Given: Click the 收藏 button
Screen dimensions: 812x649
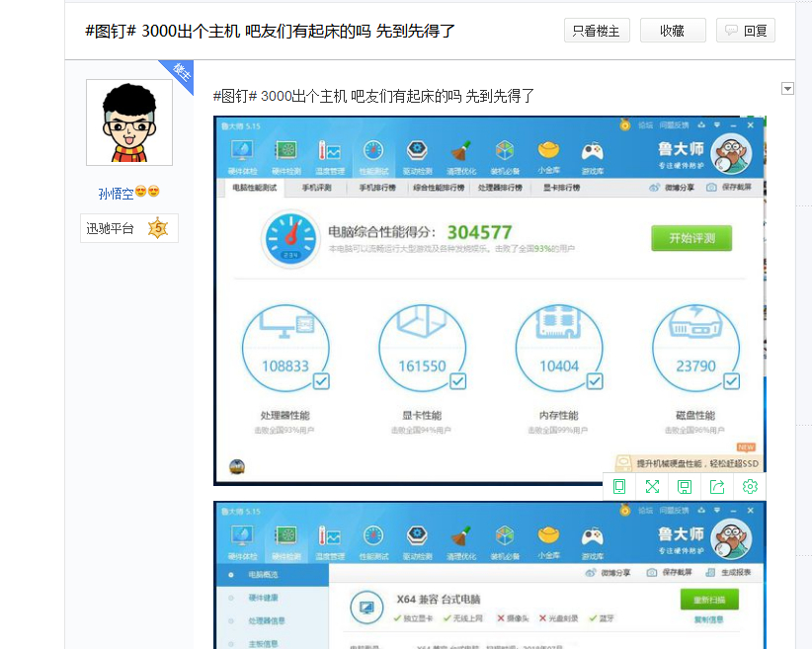Looking at the screenshot, I should [x=673, y=31].
